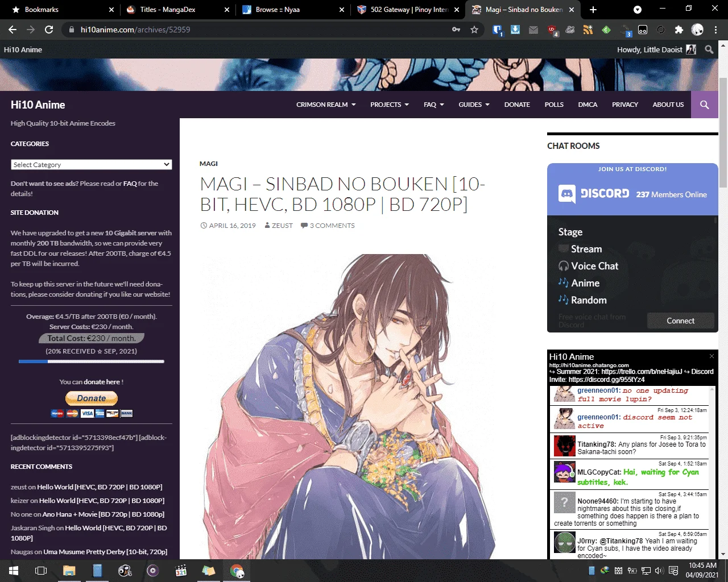728x582 pixels.
Task: Open the Donate menu item
Action: (517, 105)
